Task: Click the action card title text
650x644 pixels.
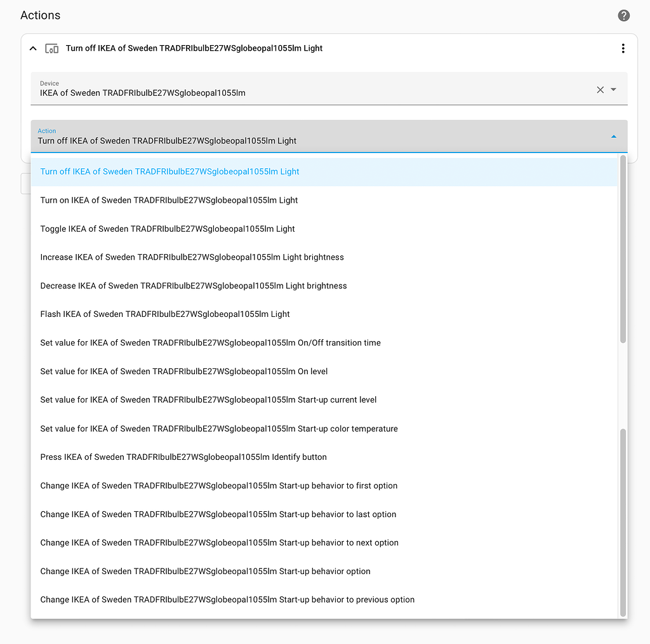Action: (x=194, y=48)
